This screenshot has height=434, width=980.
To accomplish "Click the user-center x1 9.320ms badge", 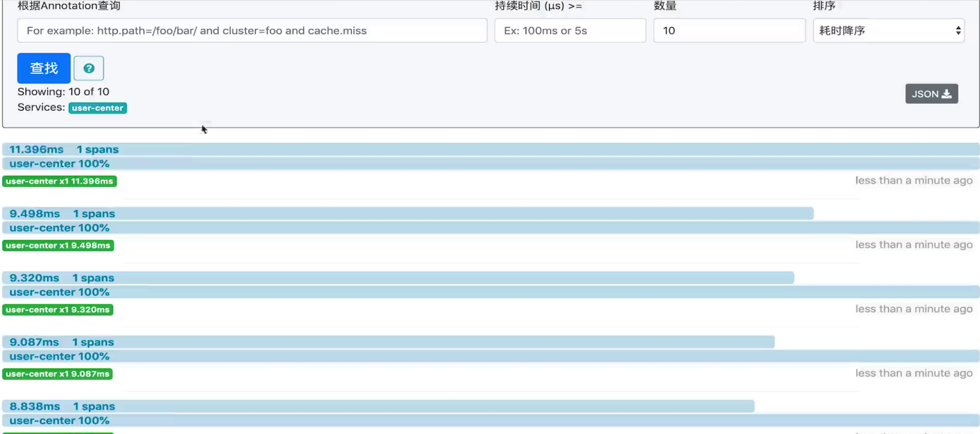I will tap(58, 310).
